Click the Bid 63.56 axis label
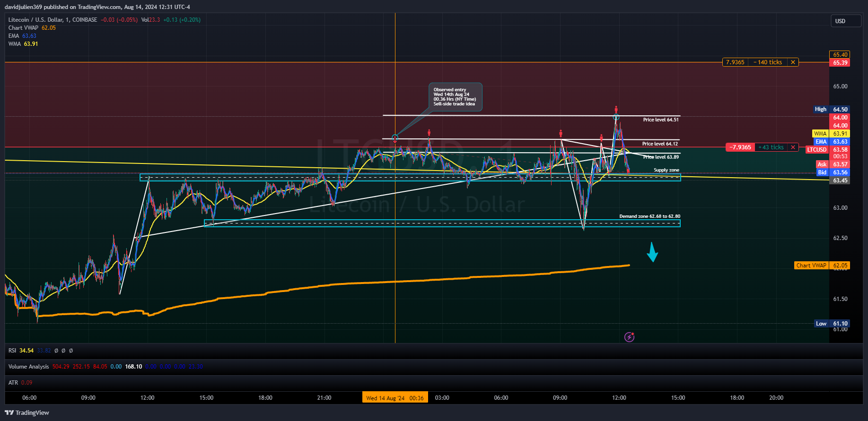The image size is (868, 421). [x=833, y=172]
